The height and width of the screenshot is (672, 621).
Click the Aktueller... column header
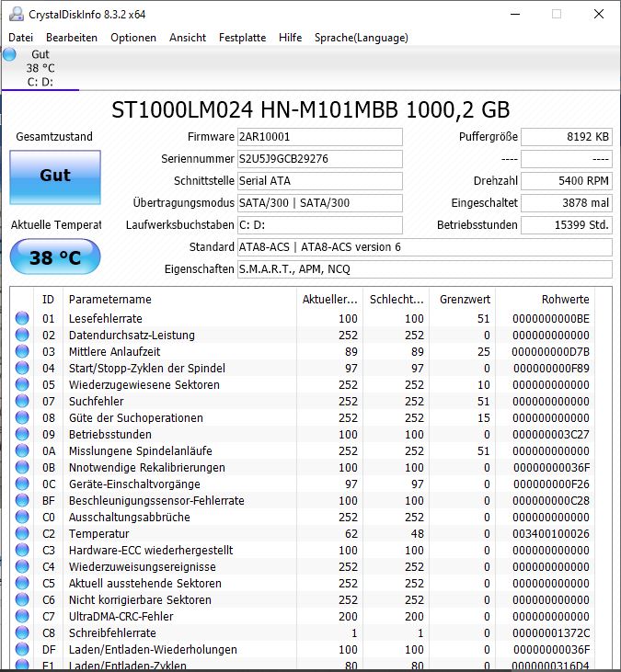click(329, 299)
